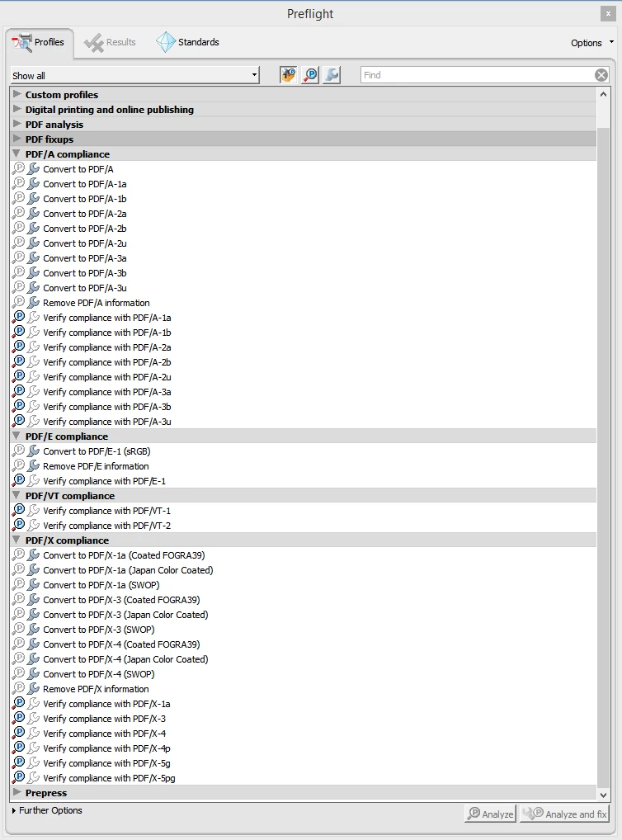Select Verify compliance with PDF/A-1b profile
Image resolution: width=622 pixels, height=840 pixels.
coord(107,333)
